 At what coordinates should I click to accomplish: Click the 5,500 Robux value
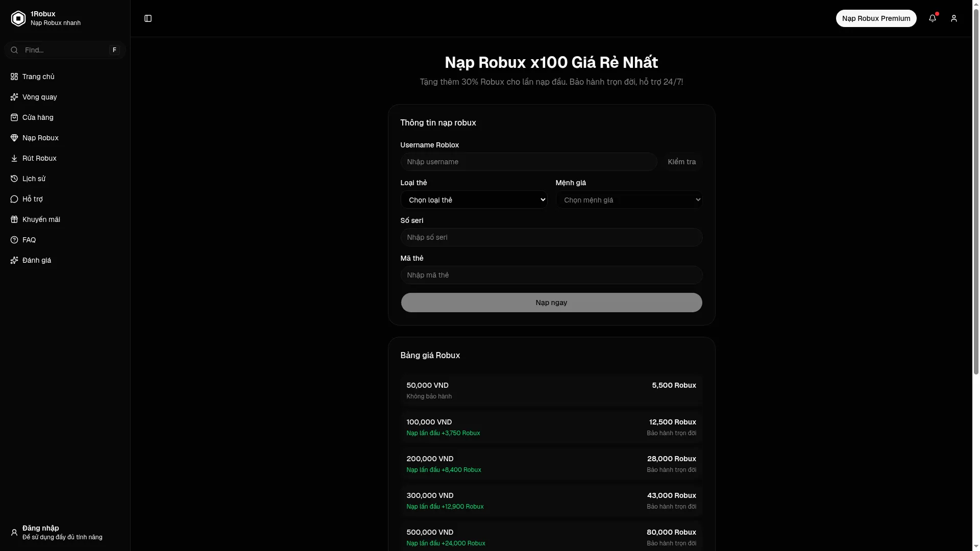(x=674, y=385)
